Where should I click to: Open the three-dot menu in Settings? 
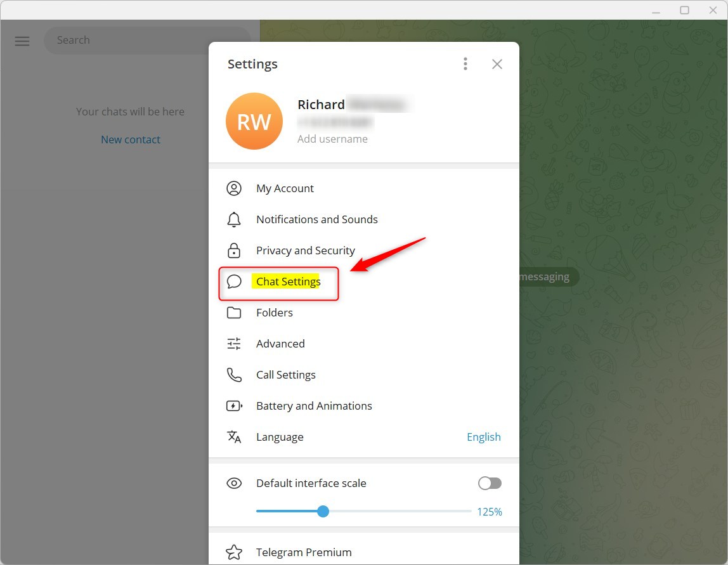[465, 63]
